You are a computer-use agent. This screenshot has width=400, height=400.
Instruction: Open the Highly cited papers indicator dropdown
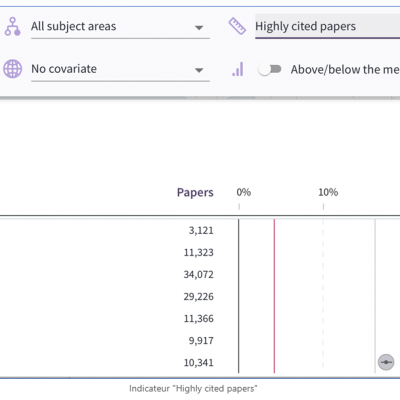[x=327, y=26]
